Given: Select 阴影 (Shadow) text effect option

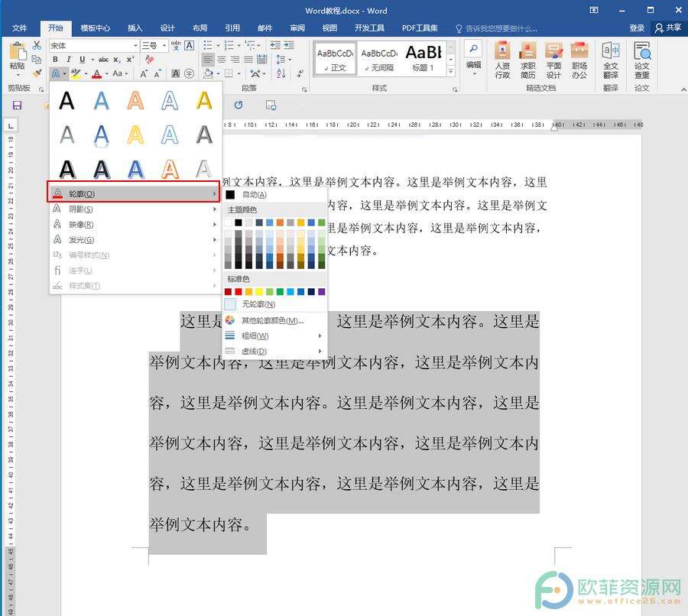Looking at the screenshot, I should pyautogui.click(x=115, y=209).
